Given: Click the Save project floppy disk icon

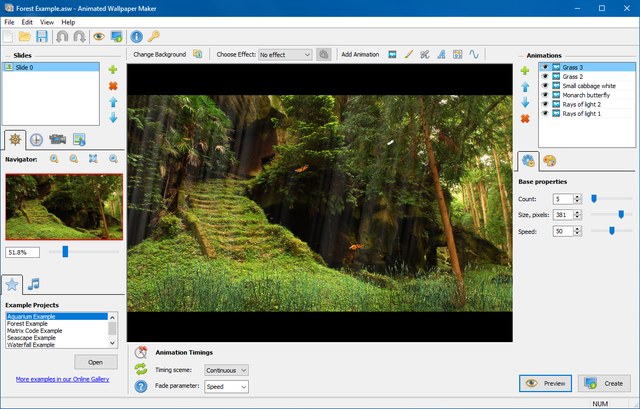Looking at the screenshot, I should pyautogui.click(x=42, y=37).
